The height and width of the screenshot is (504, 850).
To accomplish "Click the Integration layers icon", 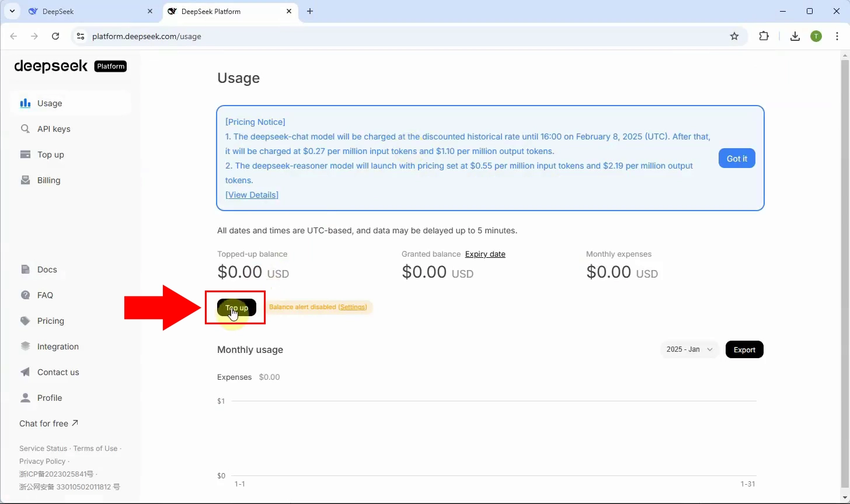I will pos(25,346).
